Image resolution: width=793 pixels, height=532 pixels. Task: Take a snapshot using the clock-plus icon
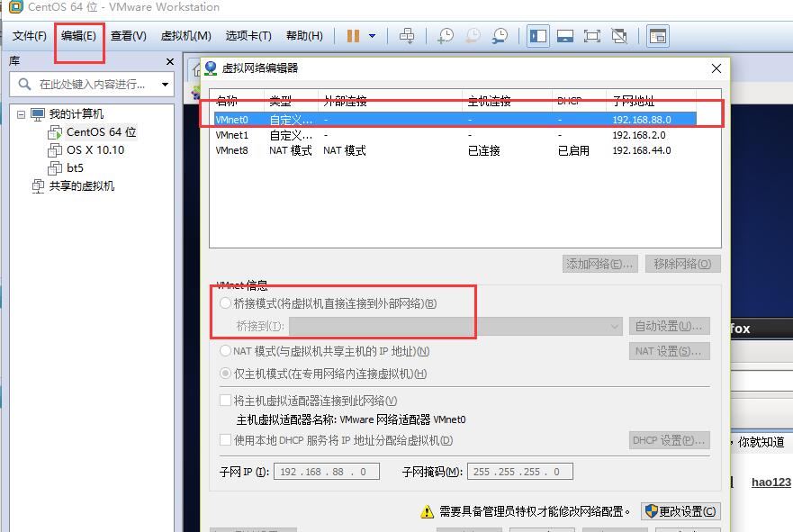pos(446,36)
